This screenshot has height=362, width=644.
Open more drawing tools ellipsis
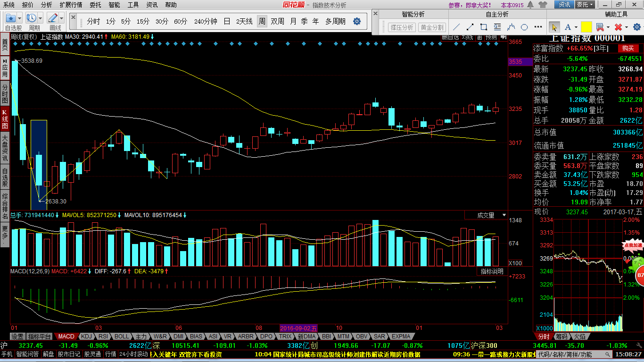click(538, 27)
